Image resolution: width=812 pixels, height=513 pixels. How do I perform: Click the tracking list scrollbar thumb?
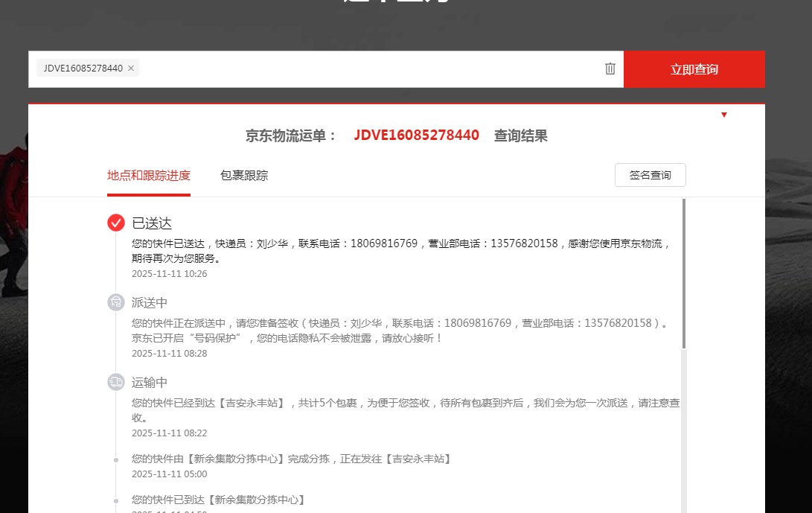coord(683,273)
